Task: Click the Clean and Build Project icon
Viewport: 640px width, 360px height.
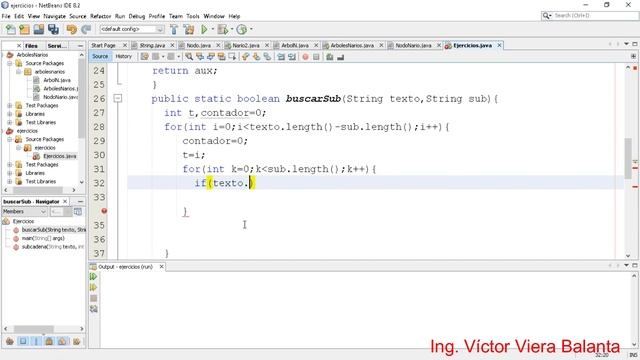Action: (189, 29)
